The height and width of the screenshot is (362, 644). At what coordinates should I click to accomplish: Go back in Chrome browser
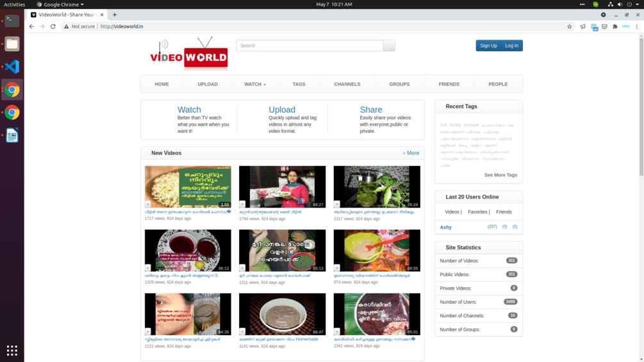[31, 26]
